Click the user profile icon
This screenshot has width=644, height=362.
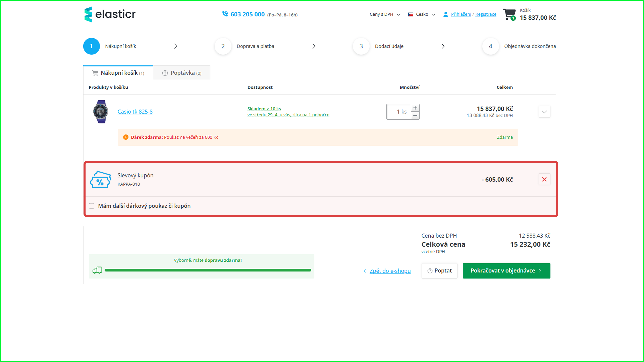pos(445,14)
